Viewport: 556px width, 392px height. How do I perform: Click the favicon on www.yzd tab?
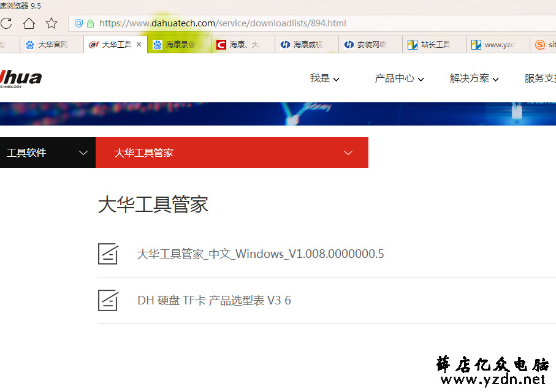click(x=476, y=45)
